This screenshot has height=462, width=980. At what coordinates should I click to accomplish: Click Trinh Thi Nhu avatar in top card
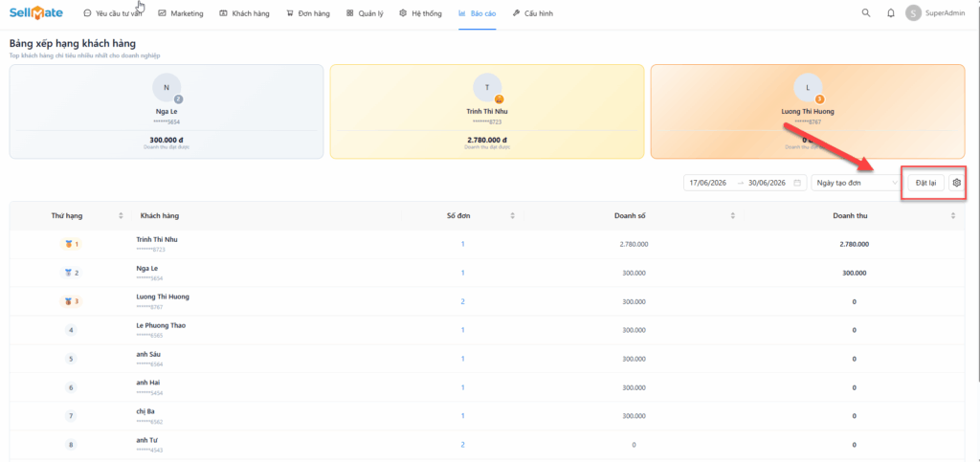487,87
